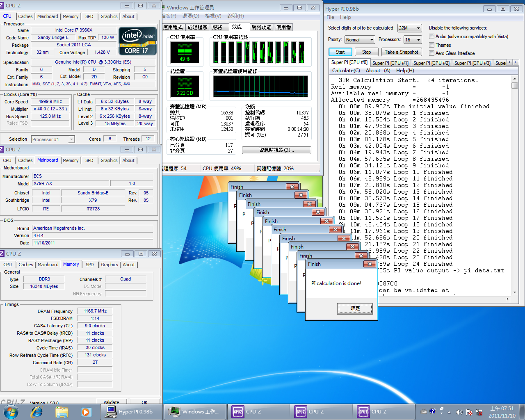Open the About...(A) menu in Super PI
This screenshot has width=525, height=420.
[378, 71]
